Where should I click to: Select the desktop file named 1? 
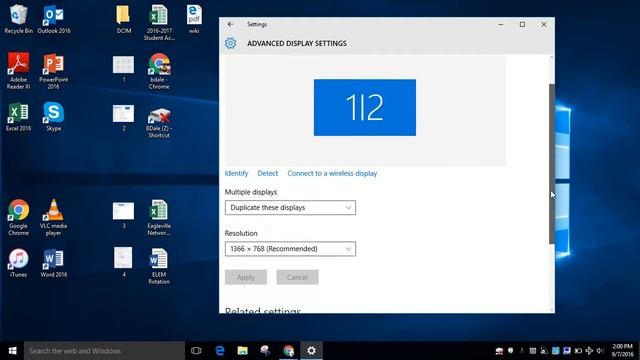click(123, 68)
